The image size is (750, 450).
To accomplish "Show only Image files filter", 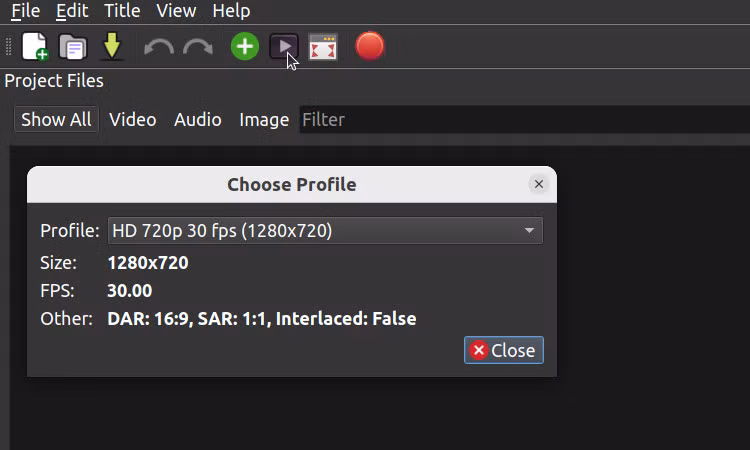I will coord(264,119).
